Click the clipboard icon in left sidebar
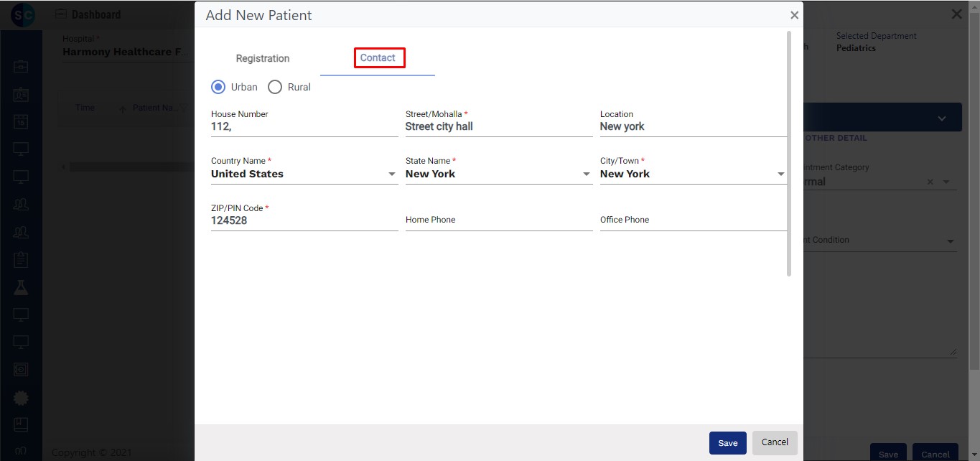 (x=22, y=259)
